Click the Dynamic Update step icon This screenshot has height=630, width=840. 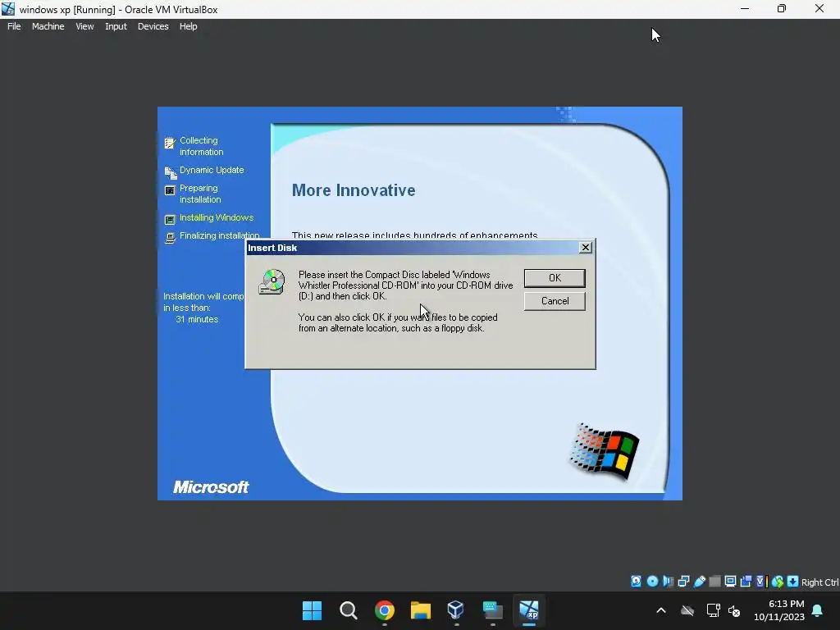pyautogui.click(x=171, y=172)
